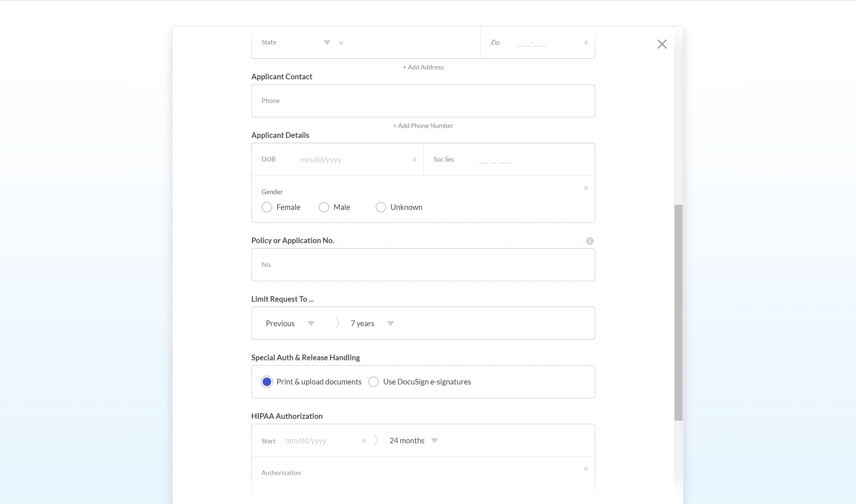Click the + Add Address link
Viewport: 856px width, 504px height.
tap(423, 67)
